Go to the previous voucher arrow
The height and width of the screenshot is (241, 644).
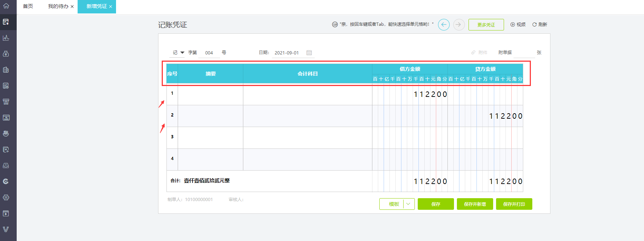[x=443, y=25]
